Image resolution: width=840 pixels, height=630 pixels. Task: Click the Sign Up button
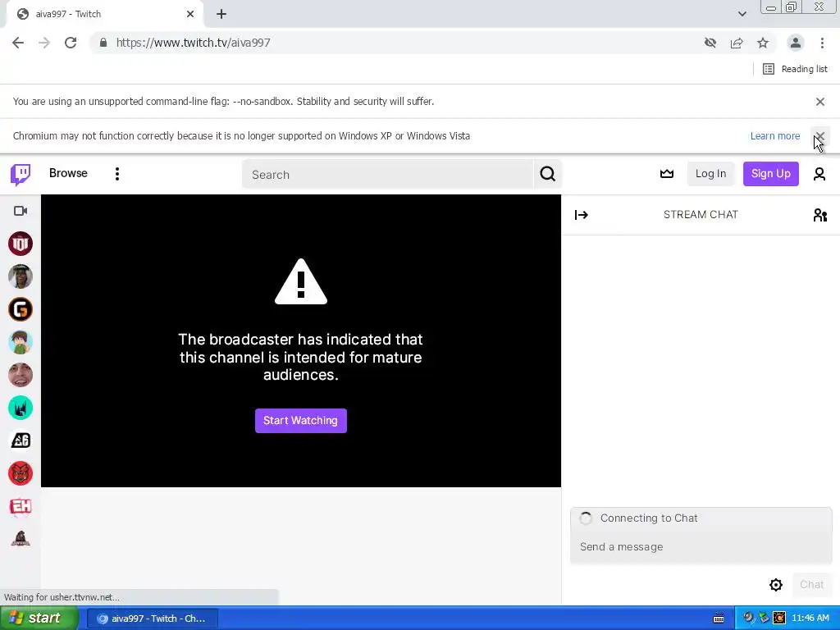[770, 174]
